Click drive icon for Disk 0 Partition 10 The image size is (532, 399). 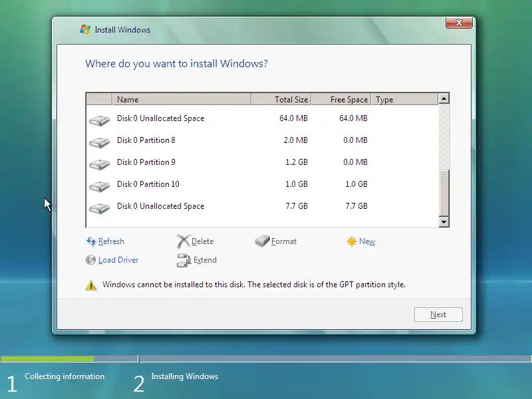tap(99, 186)
